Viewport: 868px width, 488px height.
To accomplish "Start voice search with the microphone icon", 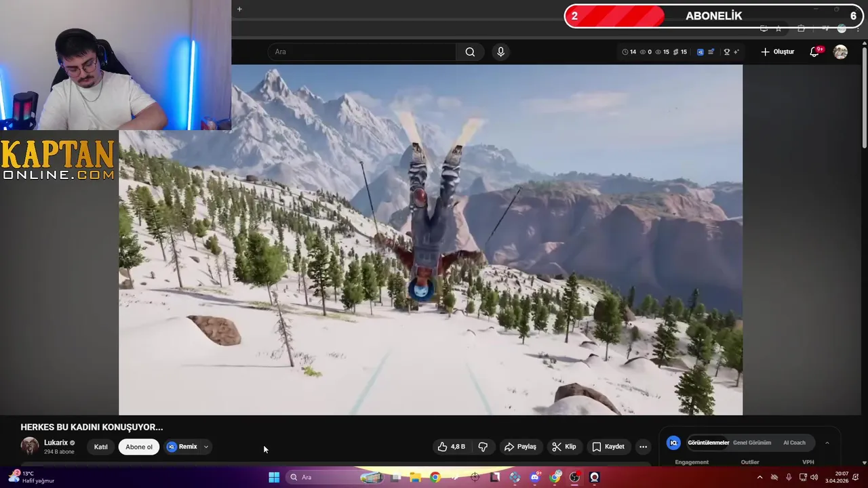I will point(500,52).
